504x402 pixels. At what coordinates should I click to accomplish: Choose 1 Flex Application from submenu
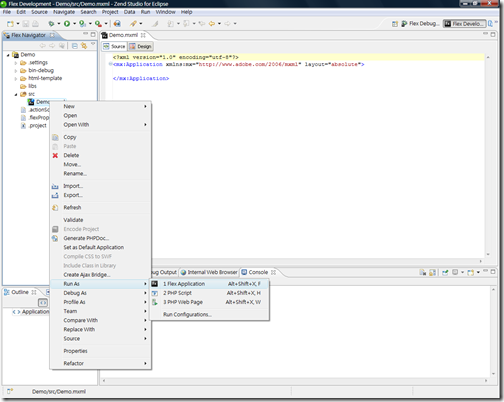tap(209, 284)
